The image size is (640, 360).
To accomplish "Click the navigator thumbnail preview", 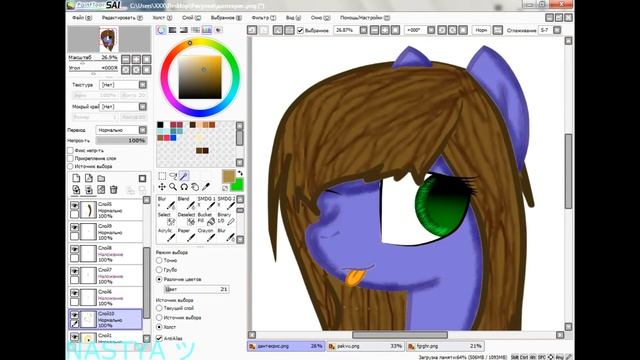I will click(x=109, y=39).
